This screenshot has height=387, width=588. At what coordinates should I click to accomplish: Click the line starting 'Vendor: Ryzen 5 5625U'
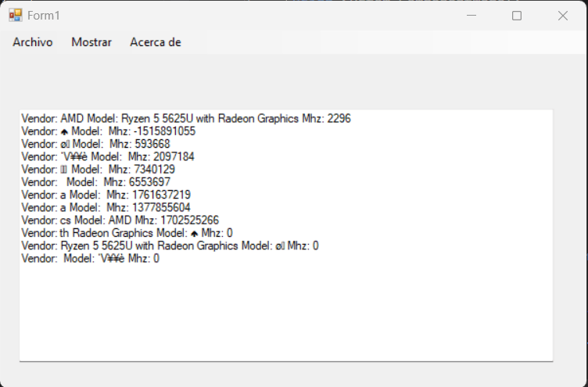170,246
